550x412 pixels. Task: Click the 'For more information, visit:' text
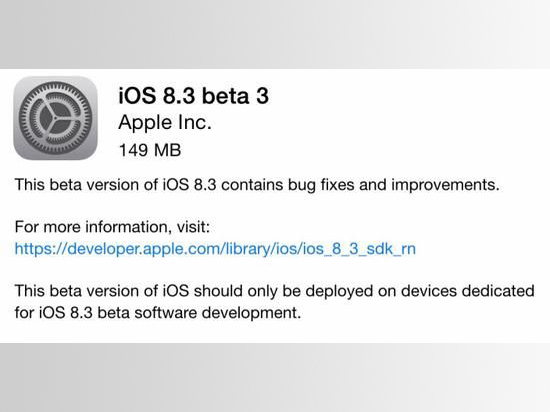coord(112,227)
